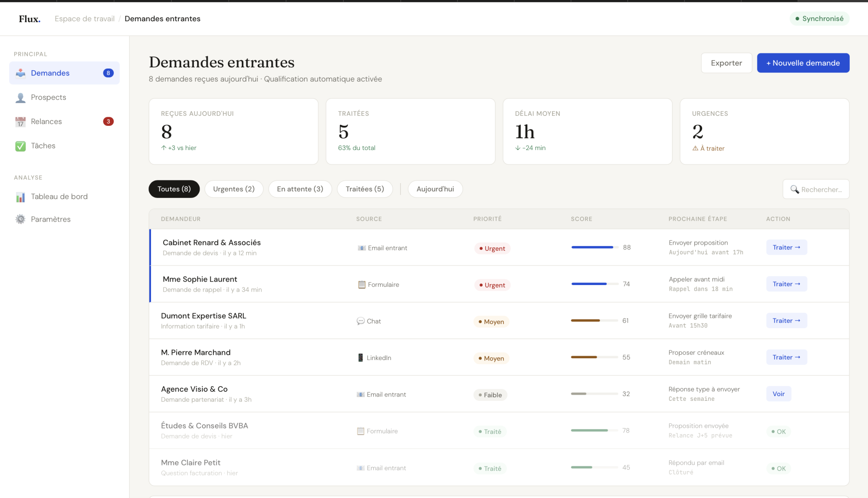868x498 pixels.
Task: Click the LinkedIn icon for Pierre Marchand
Action: click(360, 357)
